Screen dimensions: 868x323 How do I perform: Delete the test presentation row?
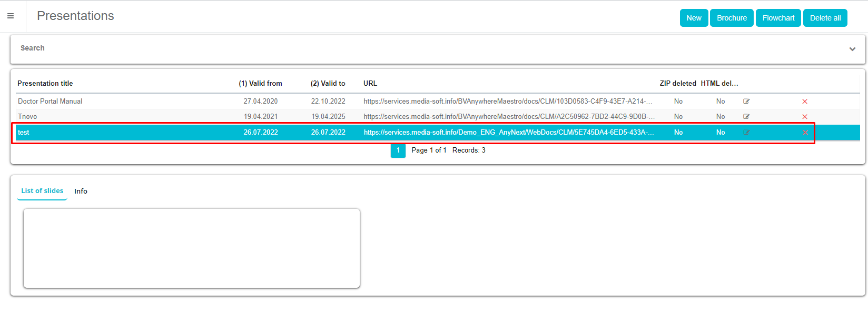coord(805,133)
